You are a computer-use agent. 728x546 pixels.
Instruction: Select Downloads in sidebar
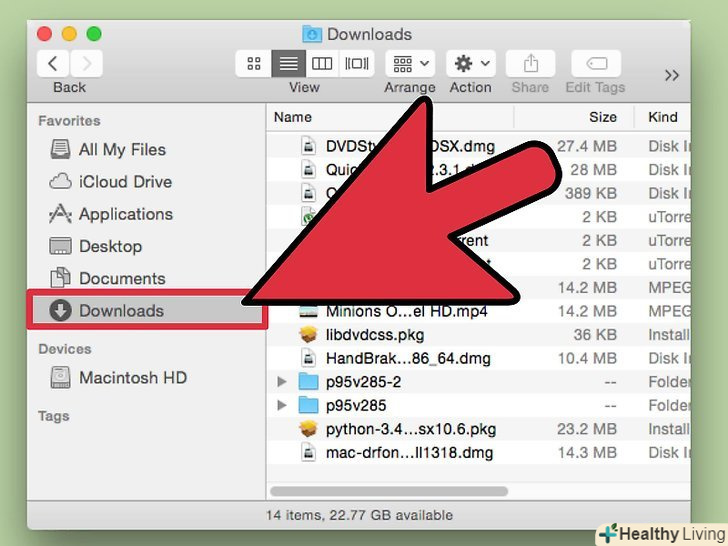click(x=147, y=310)
